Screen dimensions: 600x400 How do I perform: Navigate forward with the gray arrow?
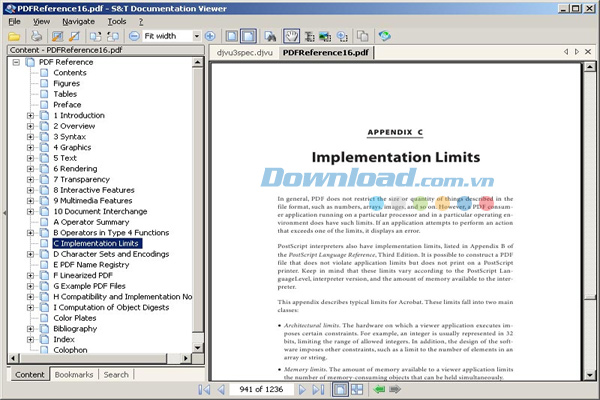395,390
